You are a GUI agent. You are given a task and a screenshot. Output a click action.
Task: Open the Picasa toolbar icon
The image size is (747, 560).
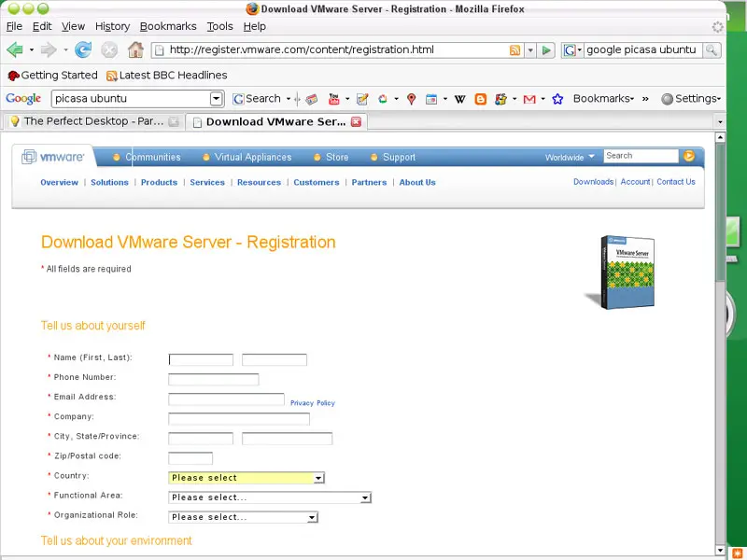383,99
